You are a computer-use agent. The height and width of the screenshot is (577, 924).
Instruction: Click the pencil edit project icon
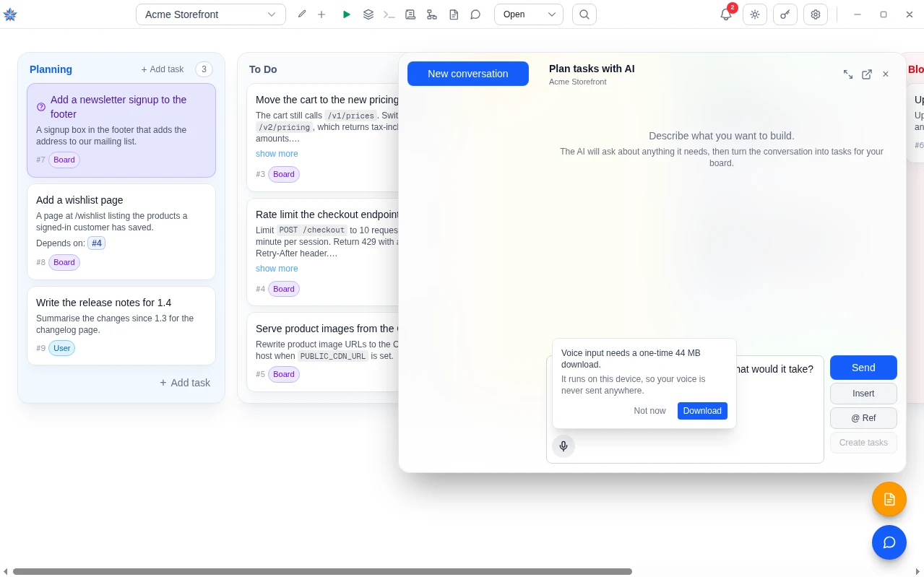(x=302, y=14)
